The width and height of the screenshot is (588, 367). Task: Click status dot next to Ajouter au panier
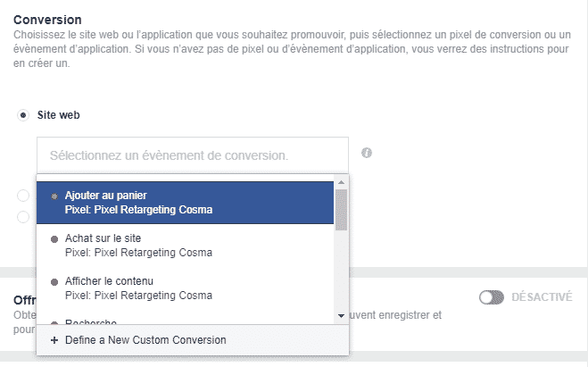click(55, 195)
